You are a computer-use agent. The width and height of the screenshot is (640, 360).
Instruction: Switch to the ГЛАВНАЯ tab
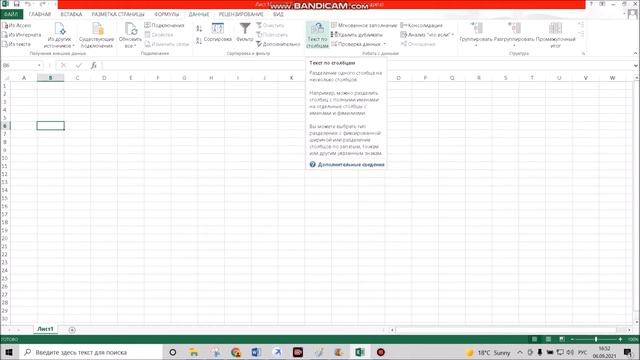click(40, 14)
